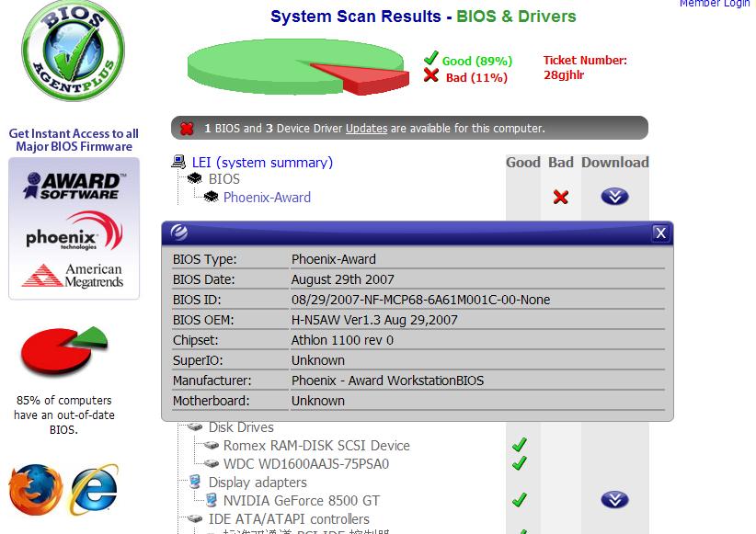756x534 pixels.
Task: Click the BIOS Agent Plus logo
Action: pos(74,51)
